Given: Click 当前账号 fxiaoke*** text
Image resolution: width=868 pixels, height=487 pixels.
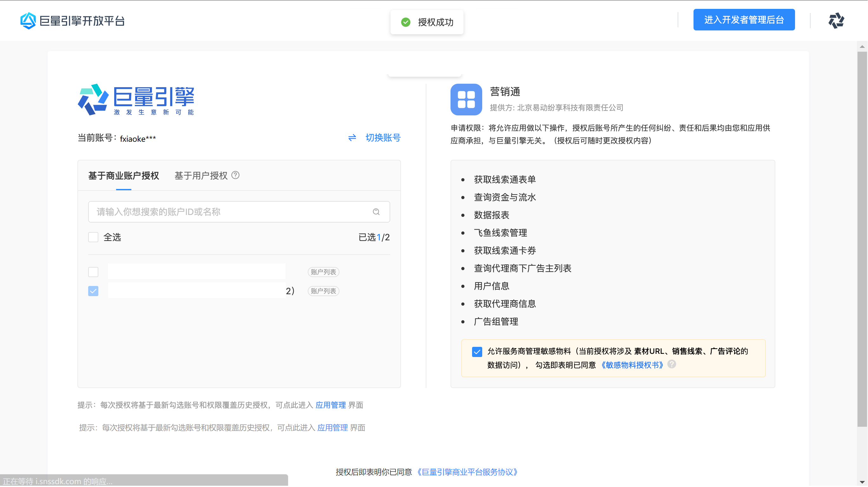Looking at the screenshot, I should (116, 139).
